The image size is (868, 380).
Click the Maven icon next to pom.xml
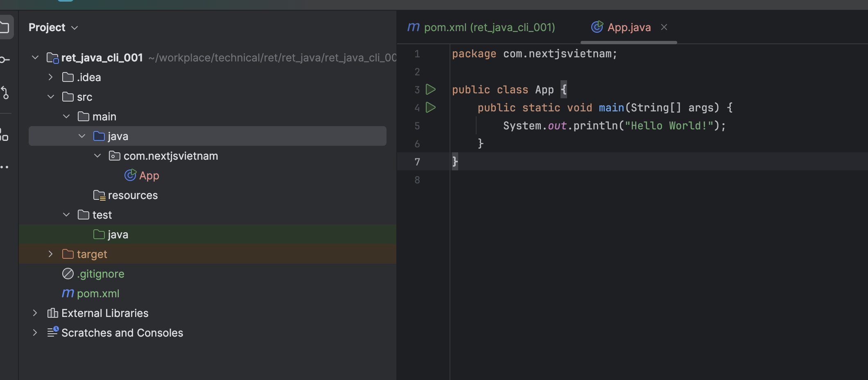[68, 293]
